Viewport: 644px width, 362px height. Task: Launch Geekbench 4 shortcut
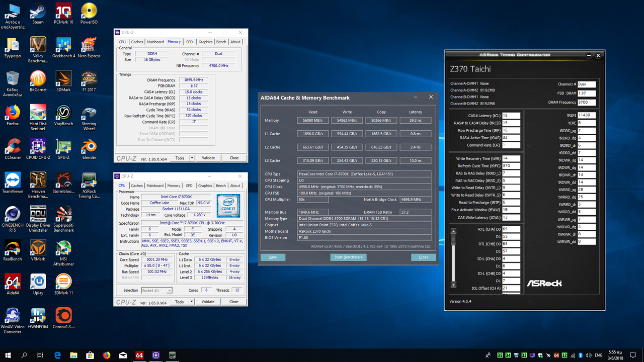point(63,48)
